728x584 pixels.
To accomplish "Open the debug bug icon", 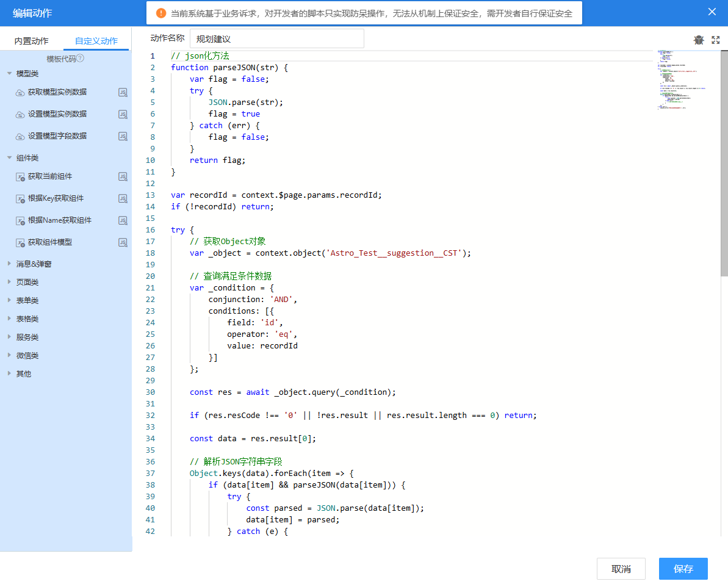I will point(699,40).
